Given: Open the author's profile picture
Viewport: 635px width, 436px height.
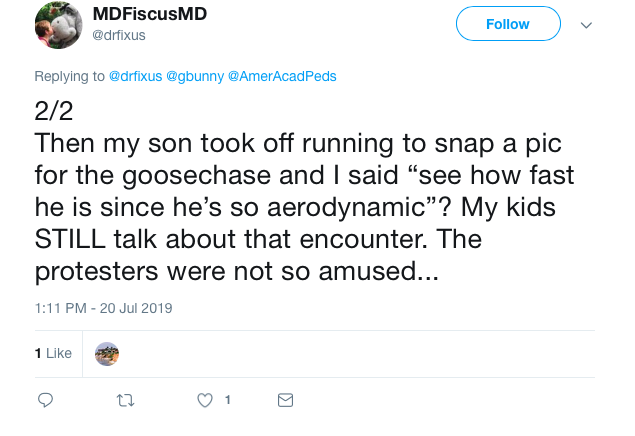Looking at the screenshot, I should click(x=60, y=25).
